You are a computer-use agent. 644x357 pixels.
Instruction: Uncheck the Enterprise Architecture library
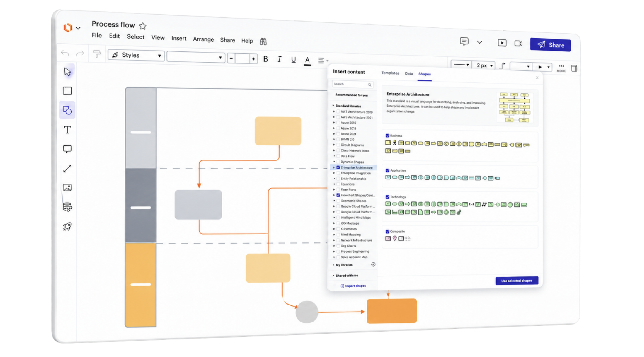point(338,167)
